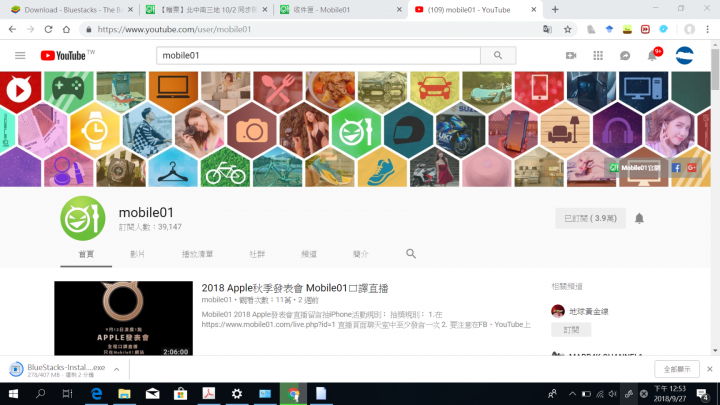Open the Facebook link on channel banner

[676, 168]
